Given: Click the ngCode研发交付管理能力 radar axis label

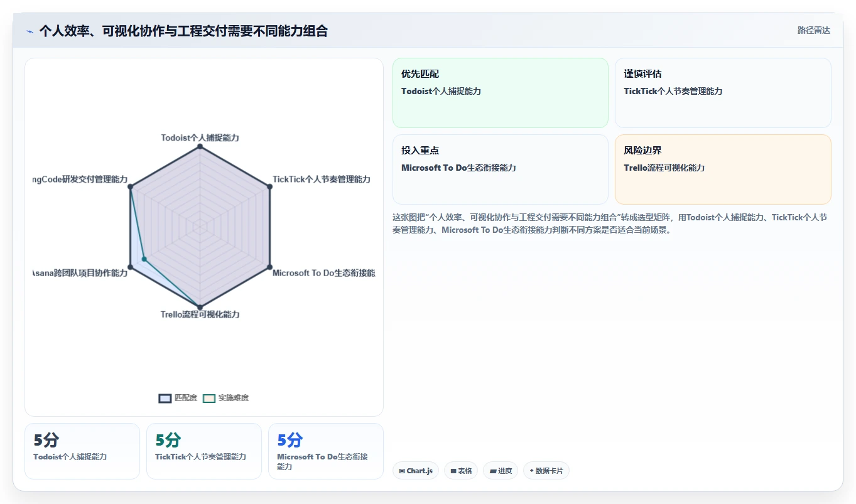Looking at the screenshot, I should pyautogui.click(x=80, y=180).
